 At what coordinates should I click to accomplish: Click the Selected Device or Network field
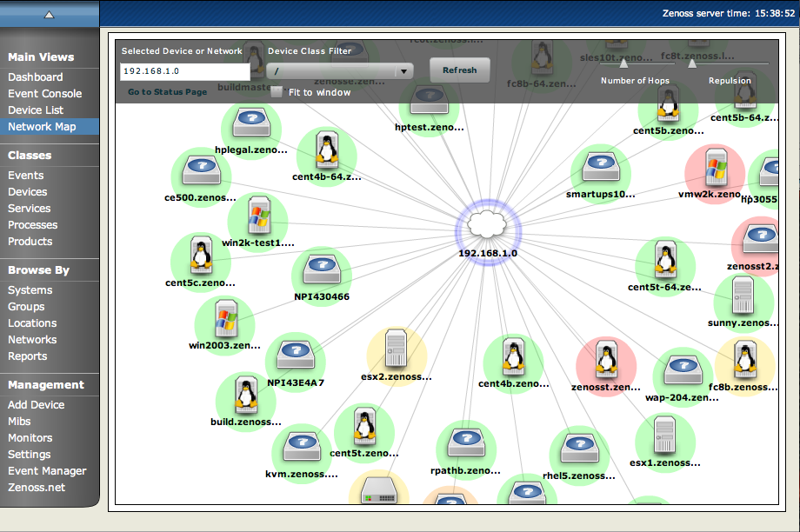184,71
